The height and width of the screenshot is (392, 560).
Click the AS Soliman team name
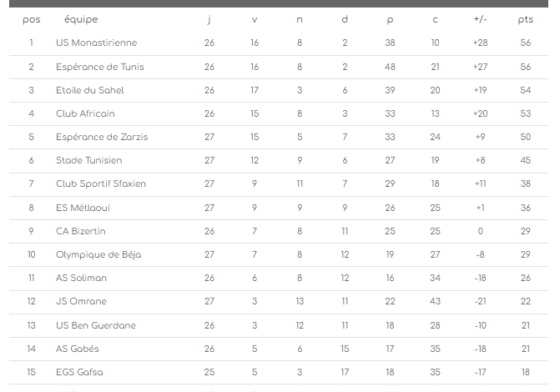(82, 278)
